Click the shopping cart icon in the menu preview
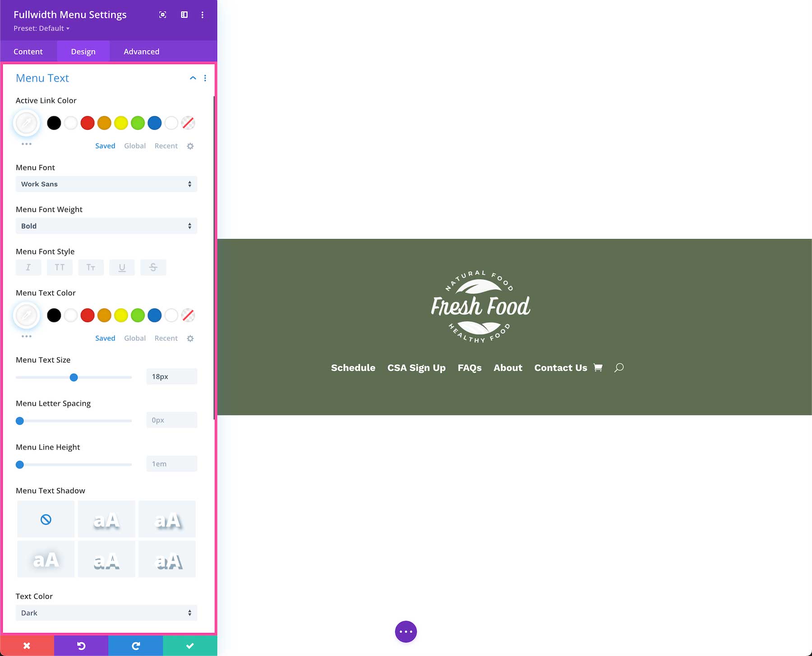Image resolution: width=812 pixels, height=656 pixels. coord(598,367)
